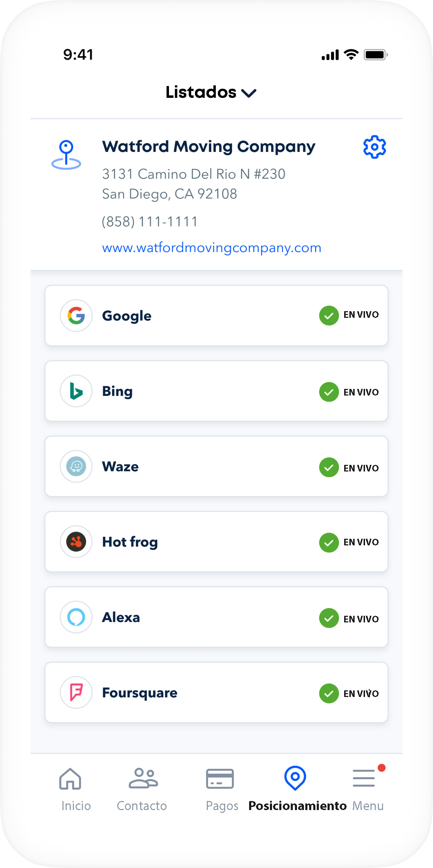Click the green check next to Waze
433x868 pixels.
click(x=329, y=467)
